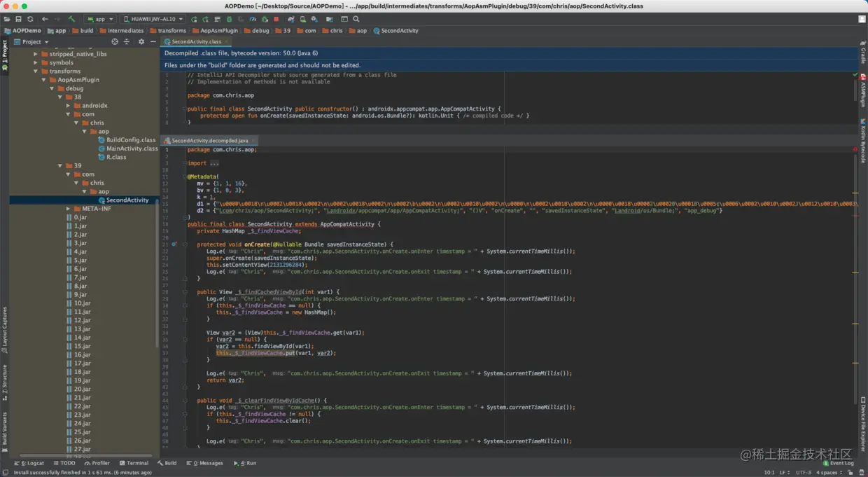Click the Run tool window button
Image resolution: width=868 pixels, height=477 pixels.
245,463
